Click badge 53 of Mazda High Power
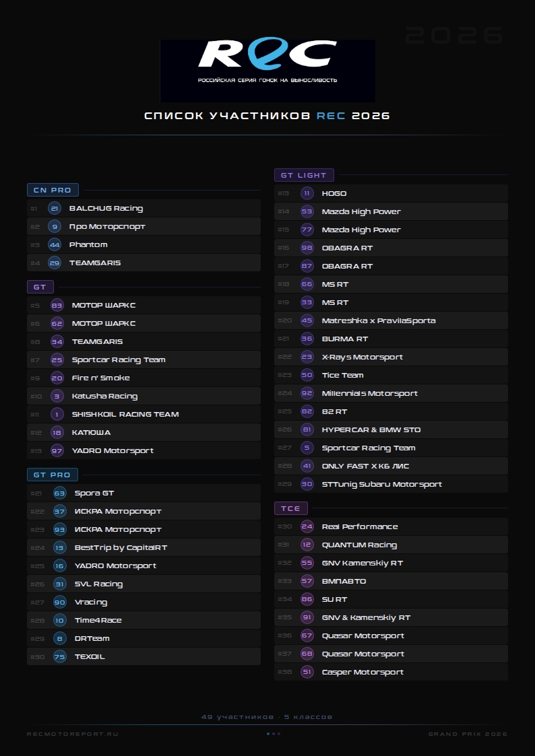The height and width of the screenshot is (756, 535). 307,211
